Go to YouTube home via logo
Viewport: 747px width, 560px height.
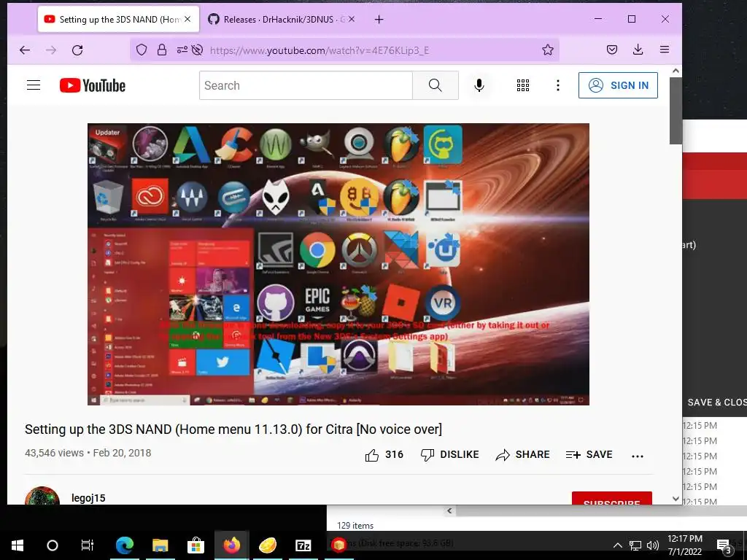[93, 86]
